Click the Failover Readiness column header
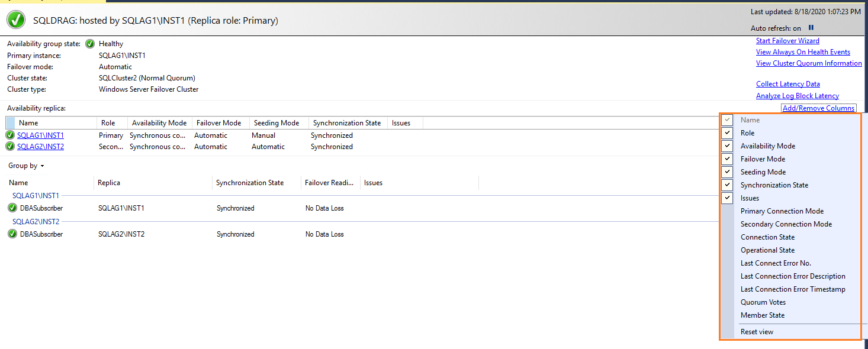The image size is (868, 349). [329, 183]
